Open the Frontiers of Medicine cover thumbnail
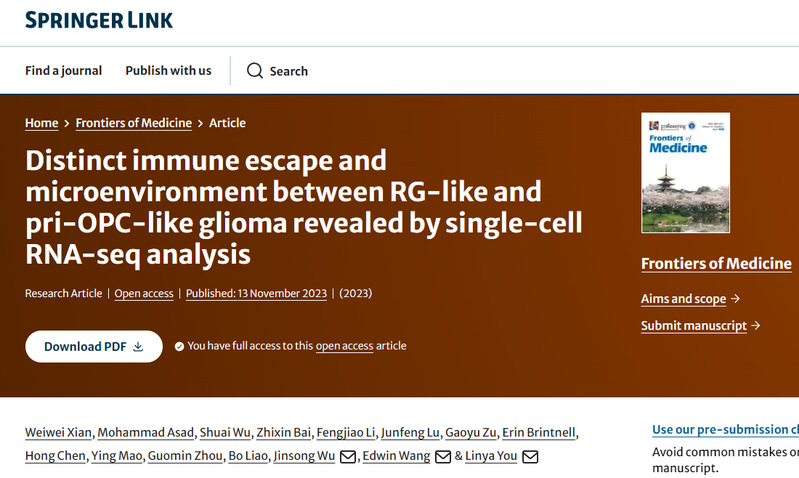This screenshot has height=478, width=799. pyautogui.click(x=685, y=173)
